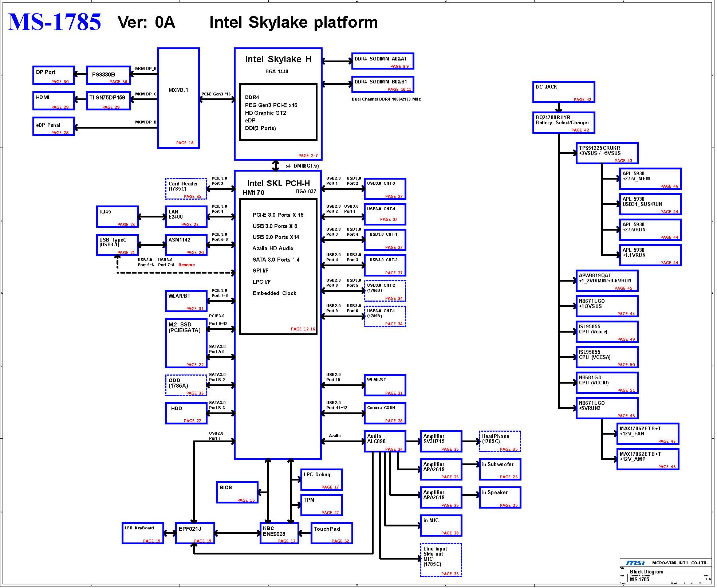This screenshot has height=588, width=717.
Task: Click the DDR4 SODIMM A0&A1 block
Action: 383,61
